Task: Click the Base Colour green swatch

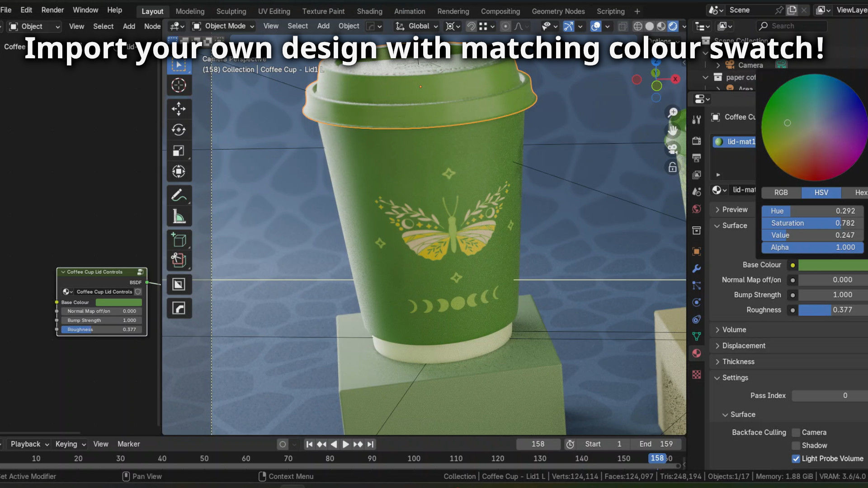Action: (833, 265)
